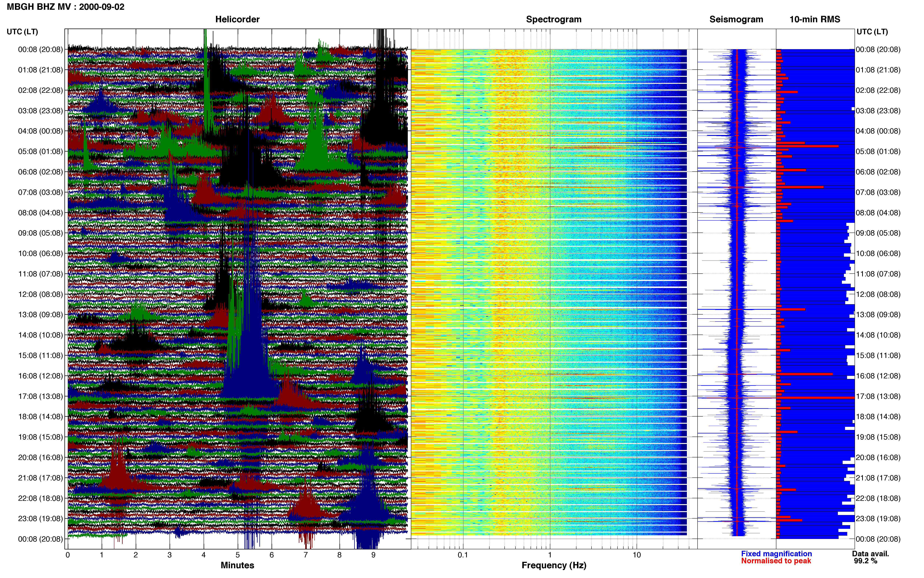Viewport: 924px width, 578px height.
Task: Click right-side time label '05:08 (01:08)'
Action: point(878,151)
